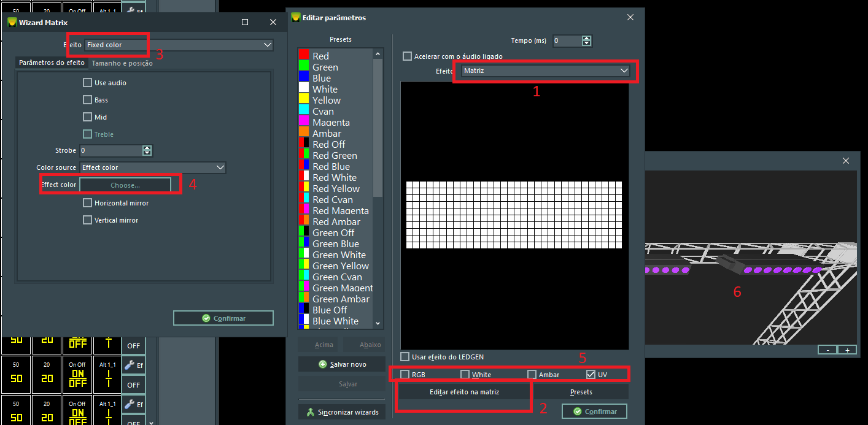Select the "Green White" preset row
This screenshot has height=425, width=868.
click(x=335, y=255)
